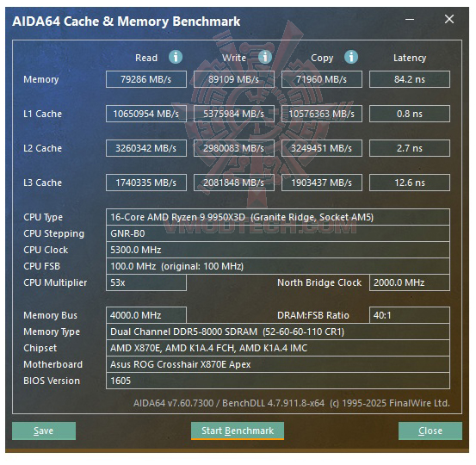This screenshot has height=465, width=476.
Task: Click L1 Cache write 5375984 MB/s
Action: point(234,114)
